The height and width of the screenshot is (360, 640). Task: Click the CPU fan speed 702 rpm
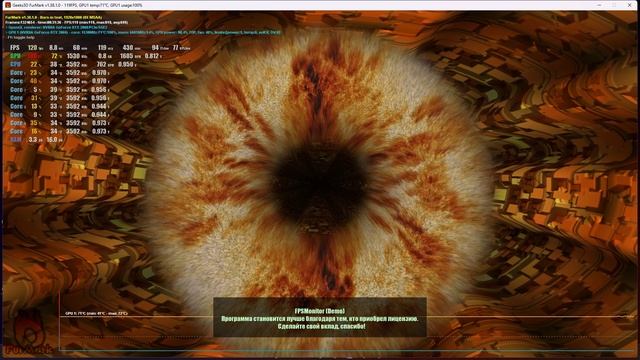(x=102, y=64)
